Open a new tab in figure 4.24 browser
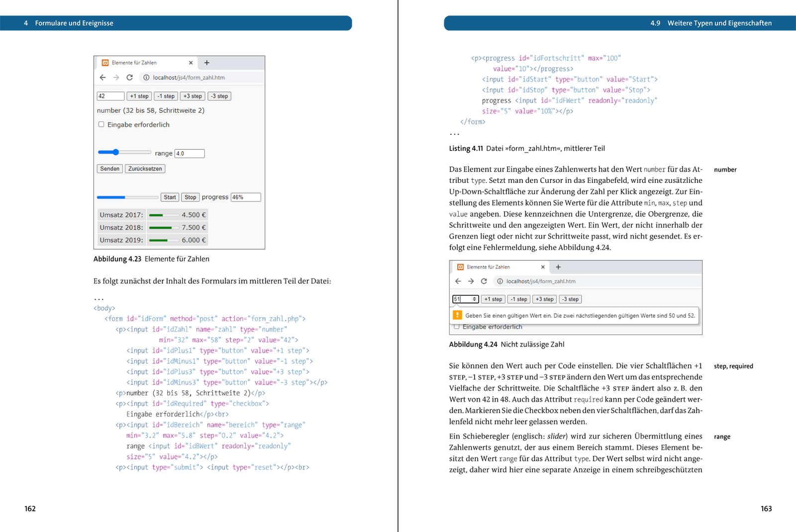The image size is (796, 532). [558, 267]
